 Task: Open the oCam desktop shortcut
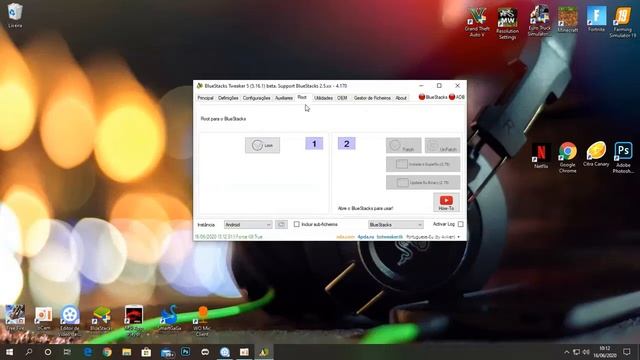(43, 318)
